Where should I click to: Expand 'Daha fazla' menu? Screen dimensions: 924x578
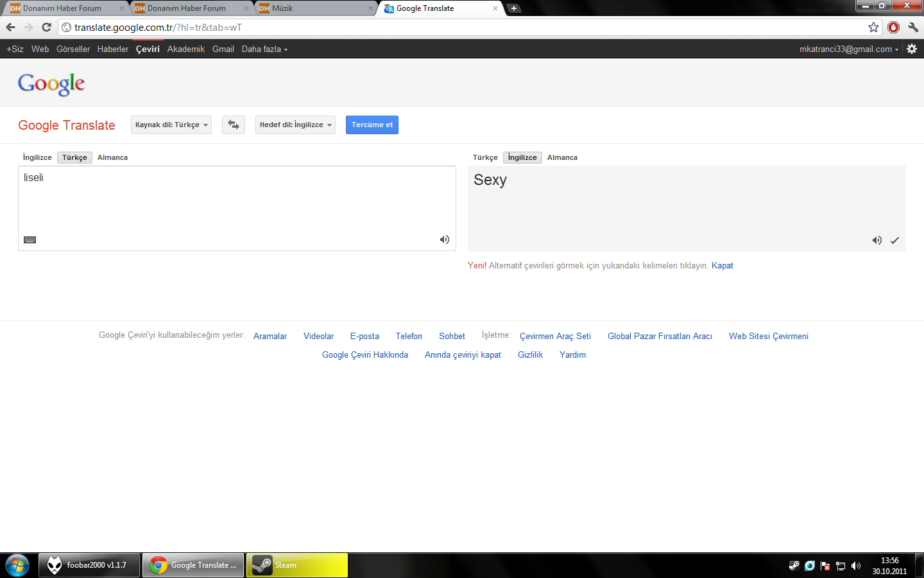point(264,49)
